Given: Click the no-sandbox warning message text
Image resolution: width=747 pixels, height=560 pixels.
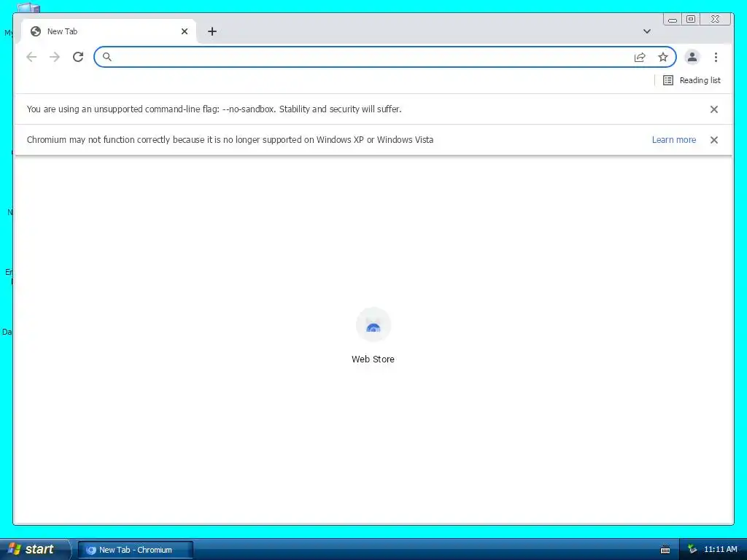Looking at the screenshot, I should pyautogui.click(x=214, y=109).
